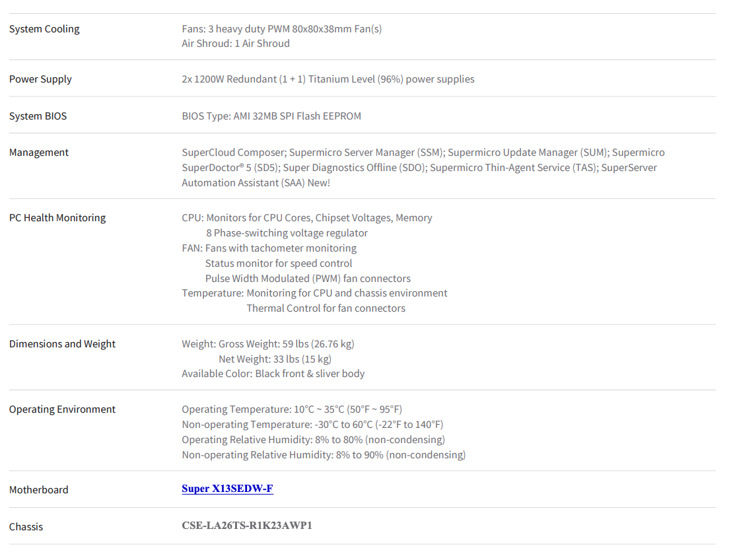Viewport: 729px width, 560px height.
Task: Click the 2x 1200W Redundant power supplies text
Action: (328, 79)
